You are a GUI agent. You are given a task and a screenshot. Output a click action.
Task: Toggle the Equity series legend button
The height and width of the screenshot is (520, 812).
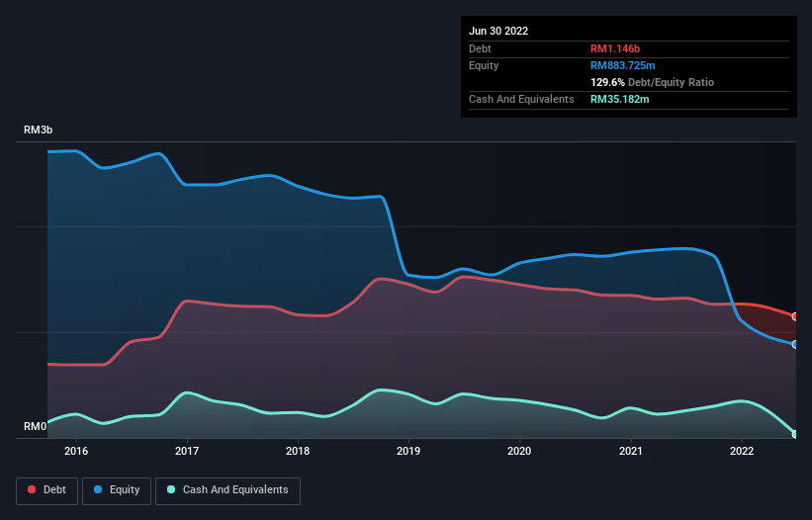point(117,490)
